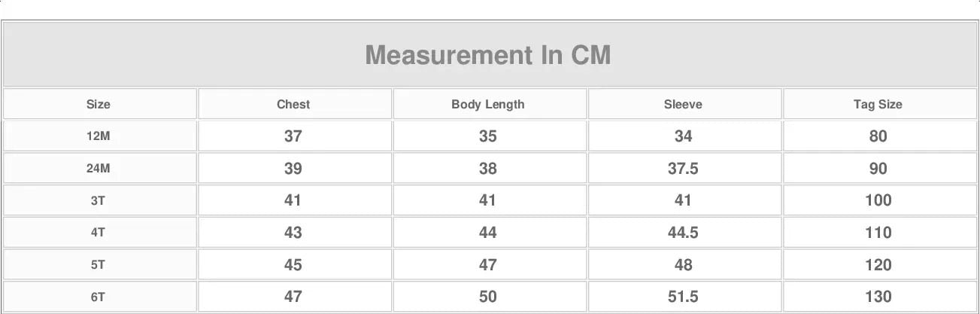The image size is (980, 314).
Task: Select the 6T sleeve value 51.5
Action: click(x=683, y=297)
